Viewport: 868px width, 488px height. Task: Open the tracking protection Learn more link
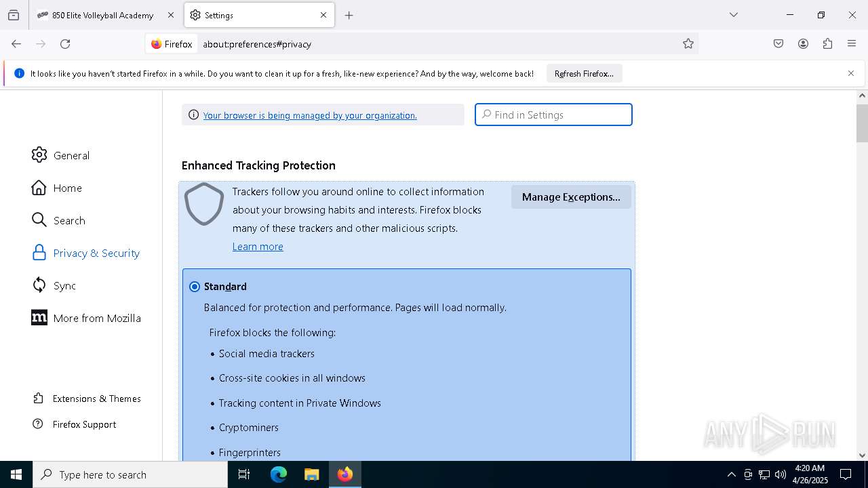[258, 247]
